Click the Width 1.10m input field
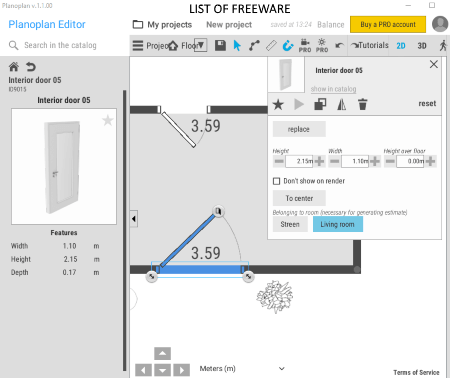This screenshot has width=450, height=378. coord(355,162)
